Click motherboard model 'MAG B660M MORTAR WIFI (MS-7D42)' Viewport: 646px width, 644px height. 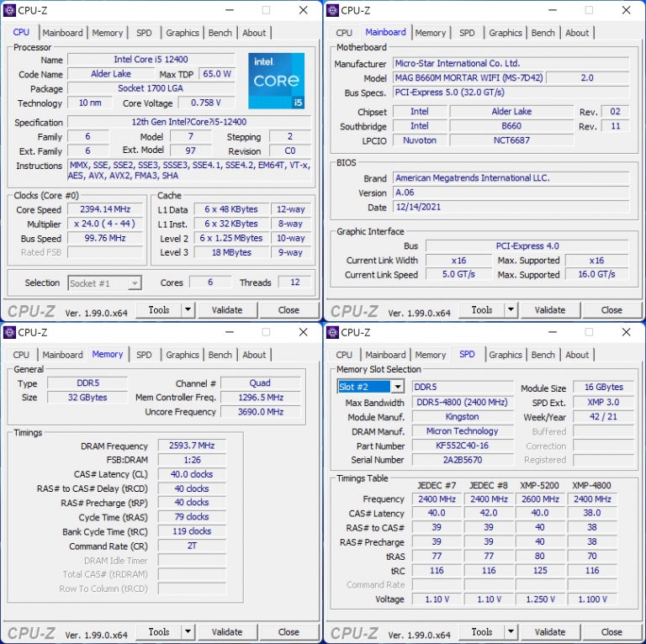click(469, 77)
